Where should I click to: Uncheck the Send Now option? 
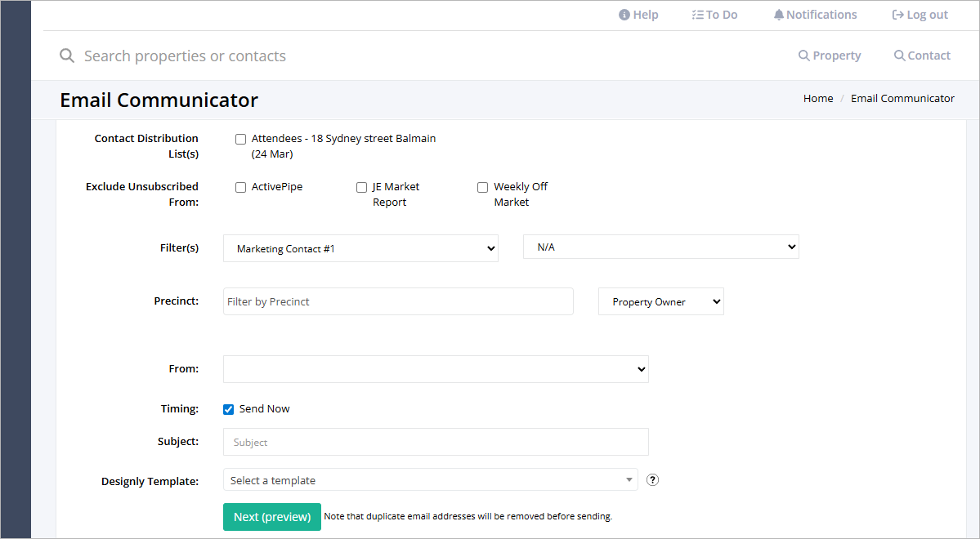click(228, 408)
